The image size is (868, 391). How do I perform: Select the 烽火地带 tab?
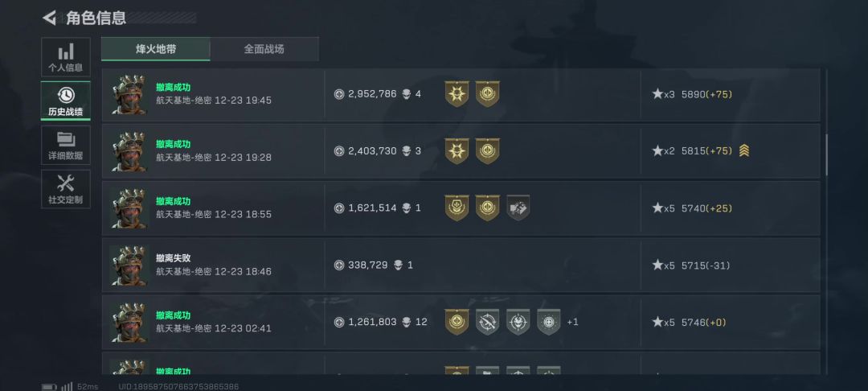point(156,49)
